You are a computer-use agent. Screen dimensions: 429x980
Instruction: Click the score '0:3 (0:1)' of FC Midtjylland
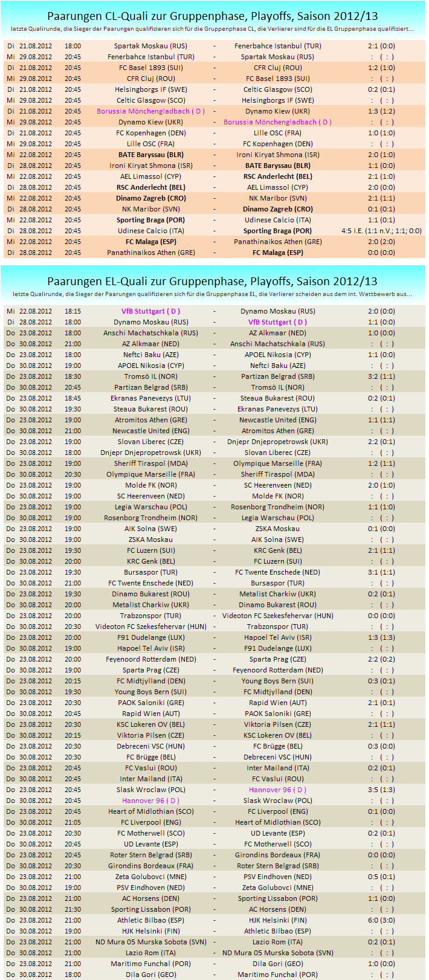coord(381,681)
